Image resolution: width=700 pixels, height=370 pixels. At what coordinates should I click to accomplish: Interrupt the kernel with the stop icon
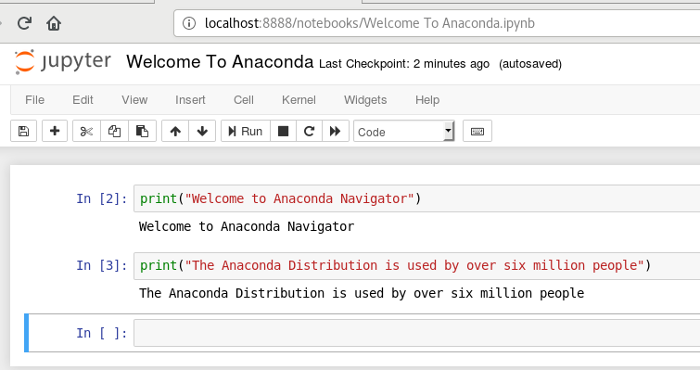pyautogui.click(x=283, y=131)
